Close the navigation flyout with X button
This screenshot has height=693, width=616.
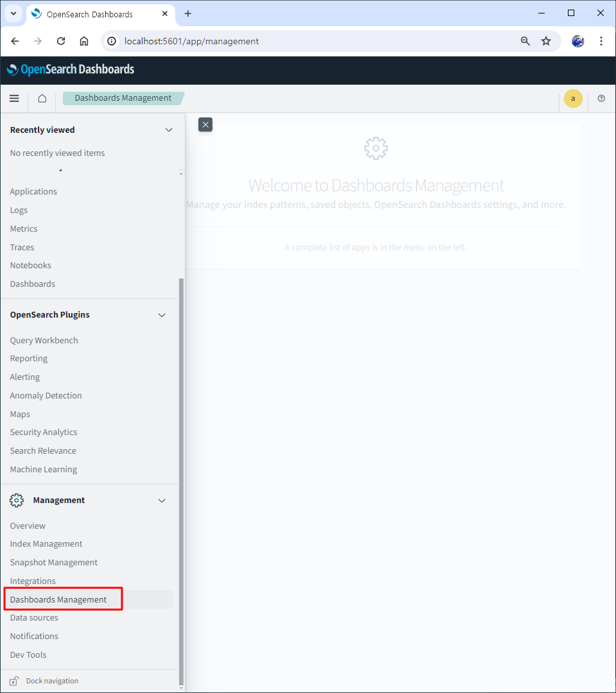coord(205,124)
